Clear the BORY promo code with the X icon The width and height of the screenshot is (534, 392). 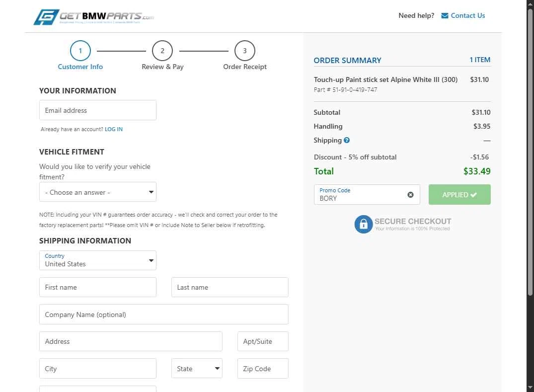pyautogui.click(x=410, y=195)
